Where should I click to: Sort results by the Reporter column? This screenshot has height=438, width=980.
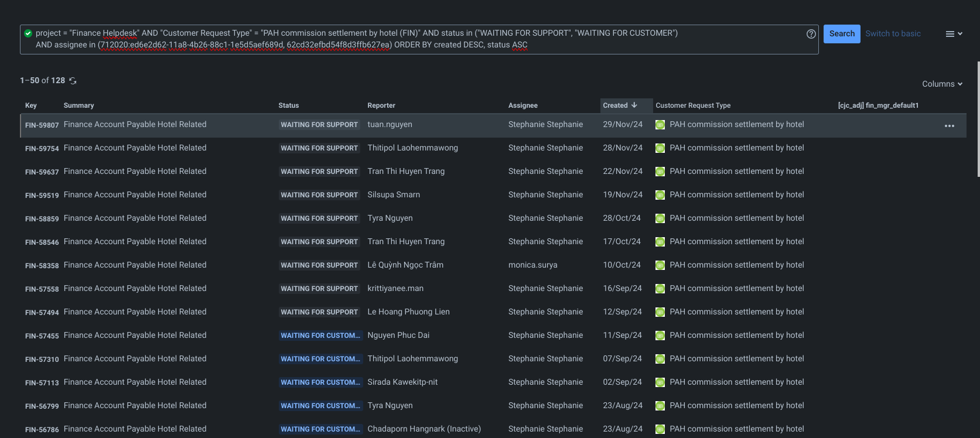tap(381, 105)
